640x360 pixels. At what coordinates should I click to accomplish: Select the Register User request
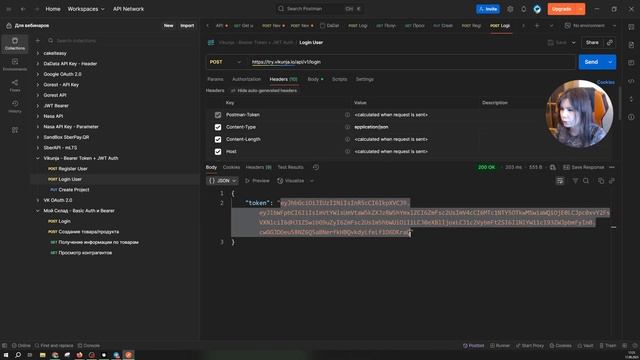click(73, 169)
